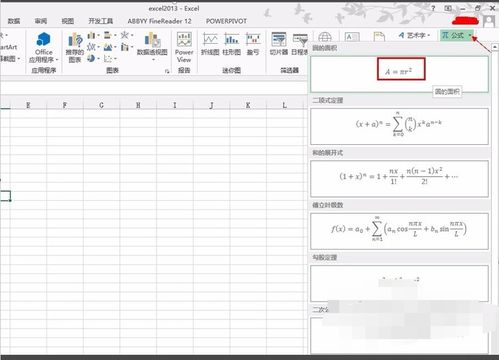Select column K header
499x360 pixels.
248,105
